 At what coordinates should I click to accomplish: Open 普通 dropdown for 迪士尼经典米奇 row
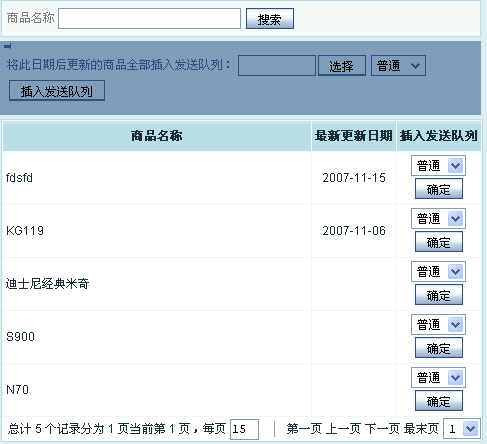click(x=438, y=272)
